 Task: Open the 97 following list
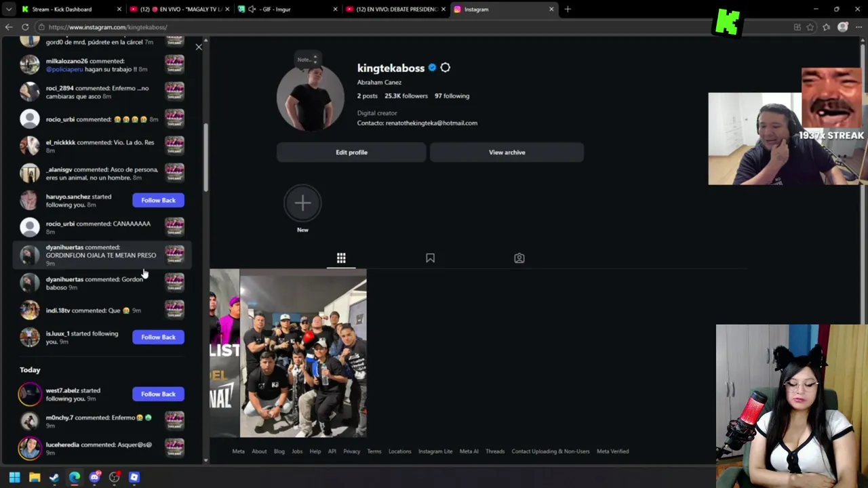tap(452, 96)
